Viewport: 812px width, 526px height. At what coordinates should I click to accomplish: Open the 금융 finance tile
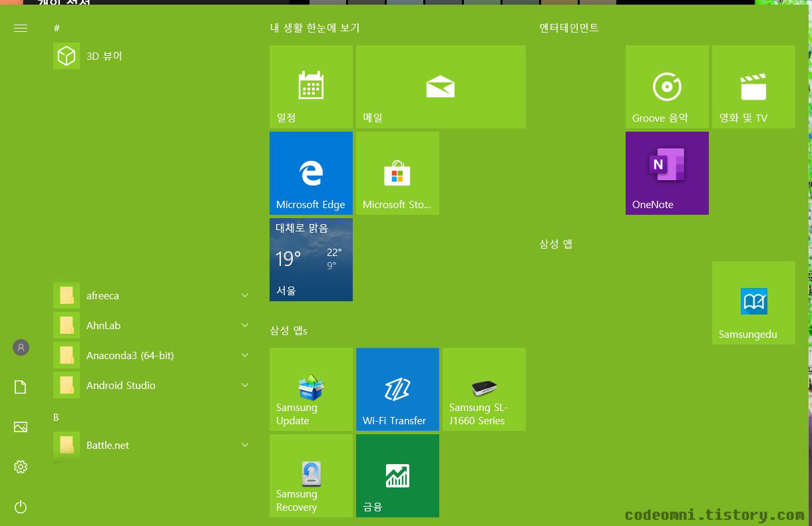point(397,475)
